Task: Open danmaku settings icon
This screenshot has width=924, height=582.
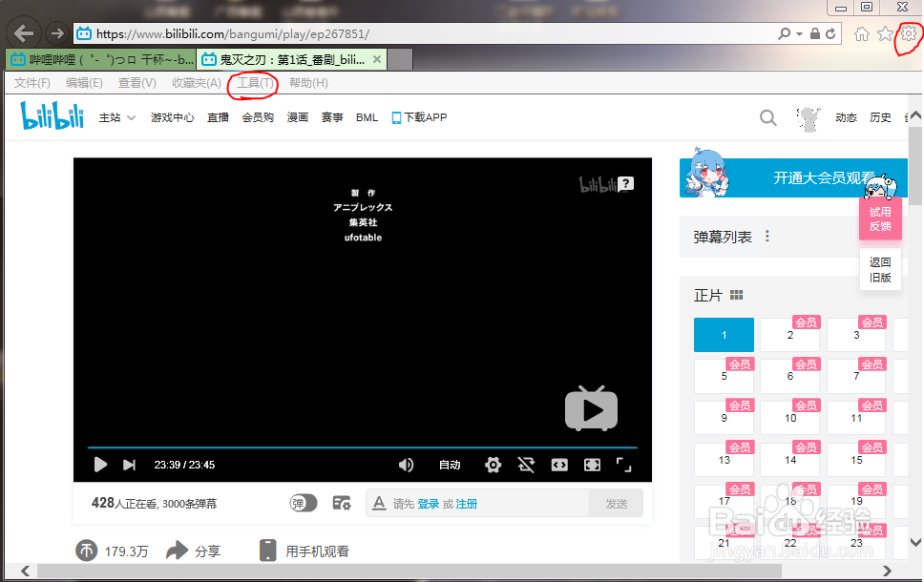Action: tap(342, 503)
